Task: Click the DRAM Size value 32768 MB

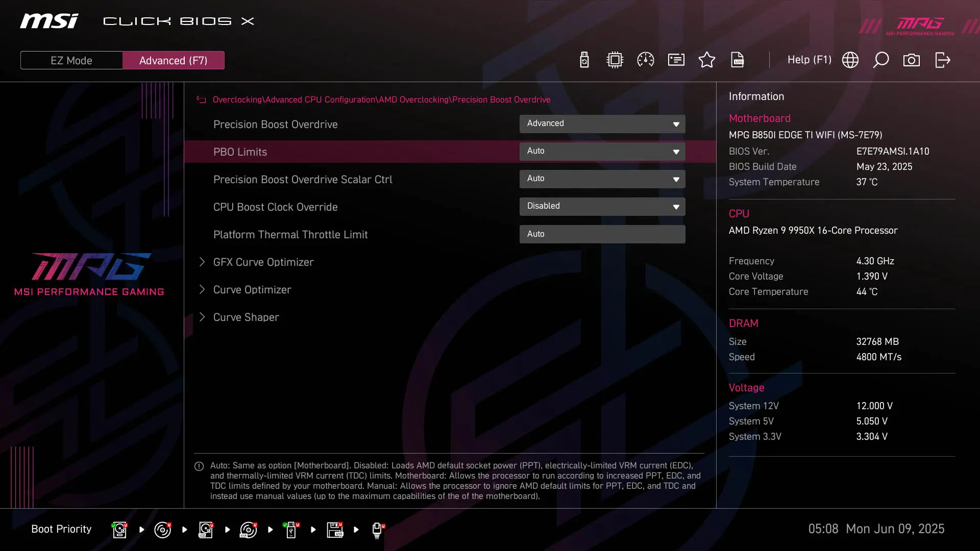Action: tap(877, 341)
